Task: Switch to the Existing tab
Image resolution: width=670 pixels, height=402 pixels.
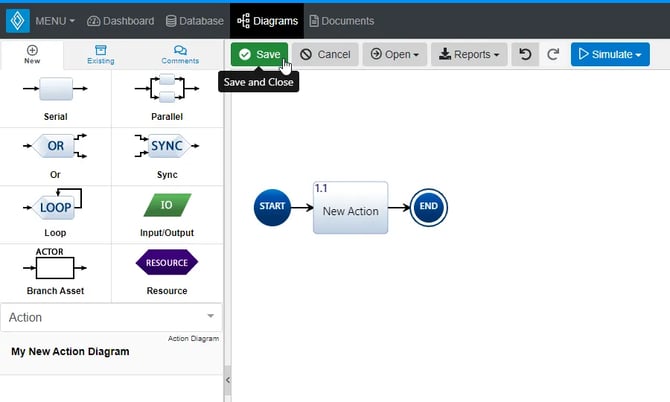Action: (101, 55)
